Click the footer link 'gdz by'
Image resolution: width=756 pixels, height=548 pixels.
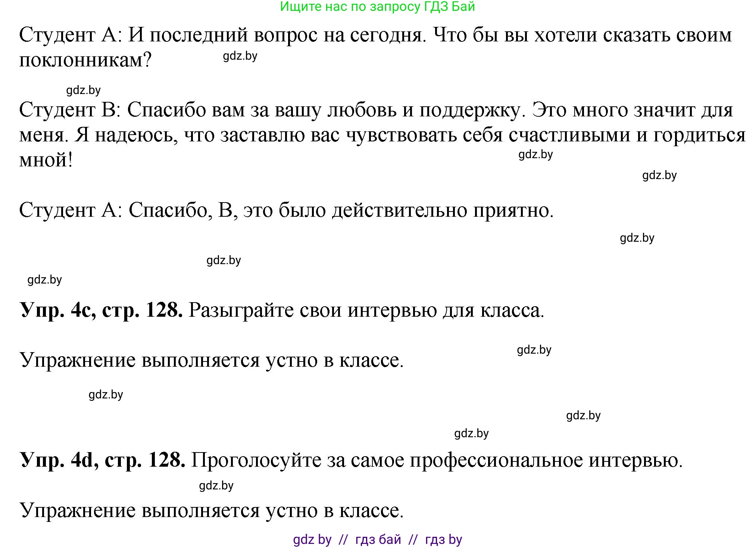click(x=312, y=539)
